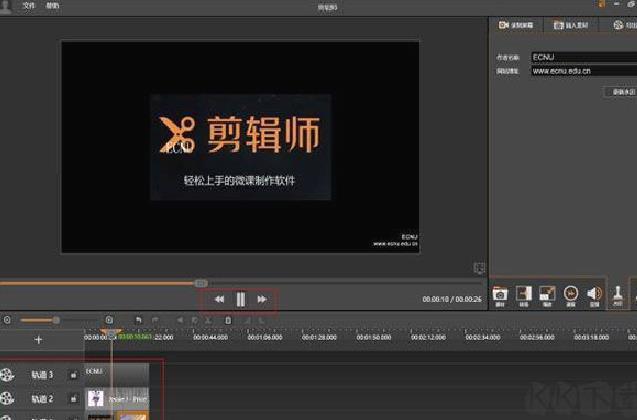Select the image clip thumbnail on track 2

pos(96,398)
